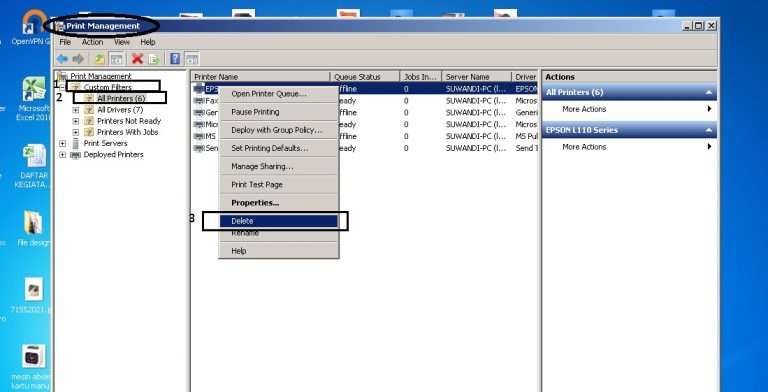Open the Help menu in menu bar

[147, 42]
